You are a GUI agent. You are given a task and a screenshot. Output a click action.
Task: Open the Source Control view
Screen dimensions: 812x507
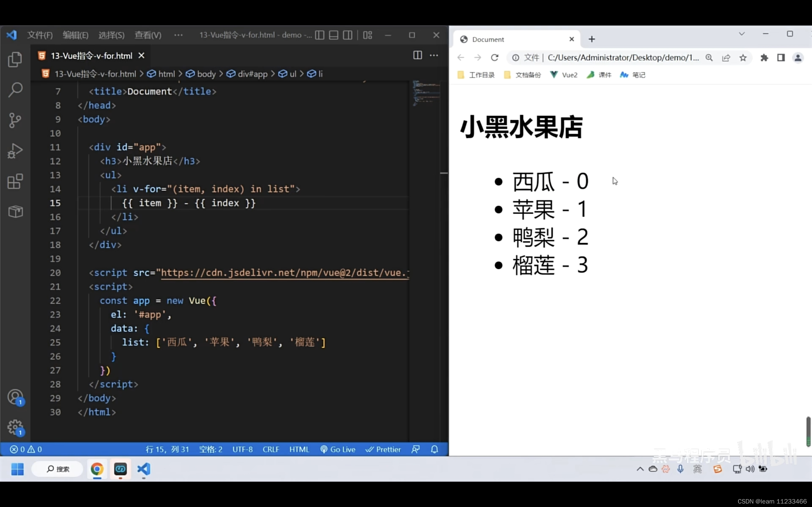(15, 120)
